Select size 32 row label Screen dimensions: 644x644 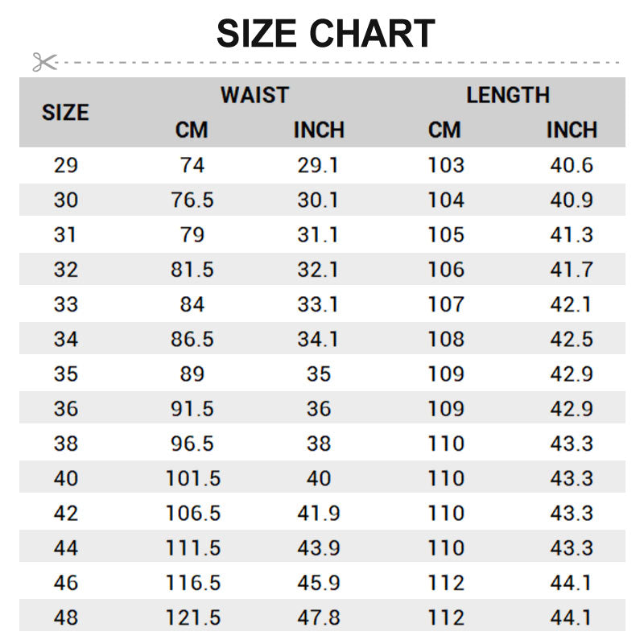pos(66,270)
